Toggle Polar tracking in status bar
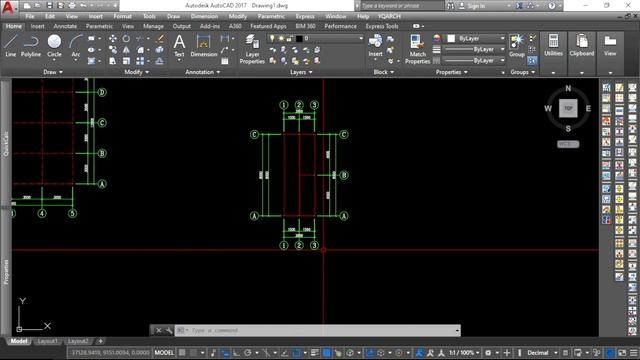Screen dimensions: 640x360 [x=248, y=353]
